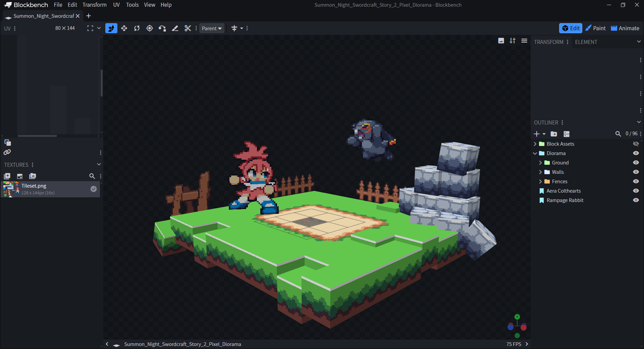Click the next arrow beside 75 FPS
The height and width of the screenshot is (349, 644).
click(x=527, y=344)
